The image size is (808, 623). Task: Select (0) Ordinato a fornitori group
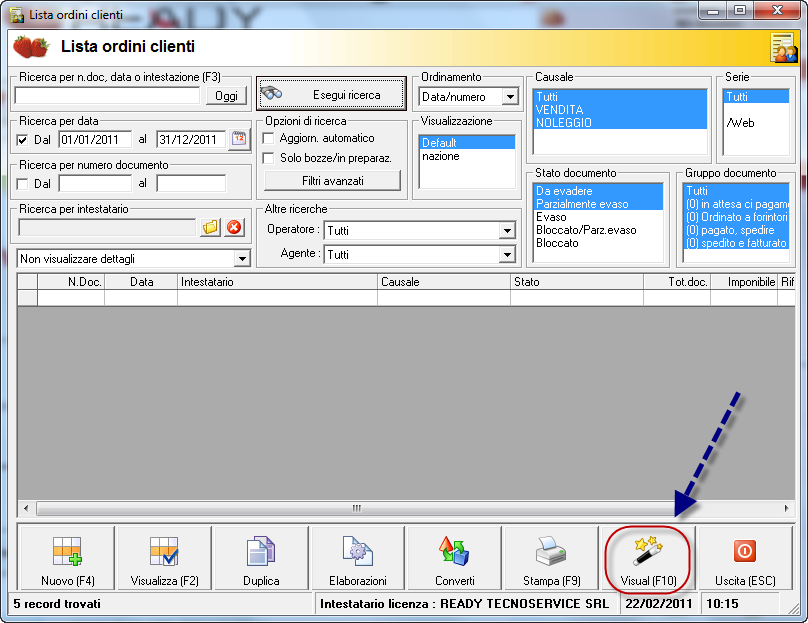click(736, 217)
